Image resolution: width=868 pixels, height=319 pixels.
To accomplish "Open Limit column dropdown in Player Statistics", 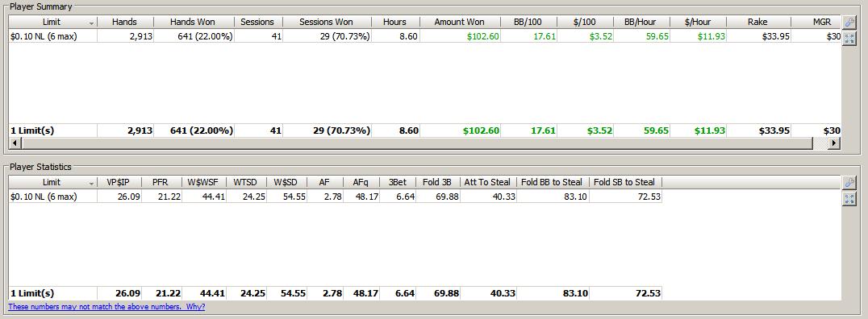I will pyautogui.click(x=91, y=183).
